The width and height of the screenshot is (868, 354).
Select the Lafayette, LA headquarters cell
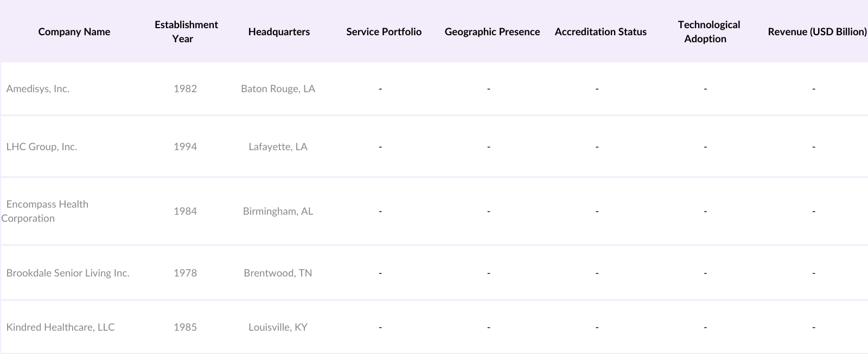click(x=278, y=147)
